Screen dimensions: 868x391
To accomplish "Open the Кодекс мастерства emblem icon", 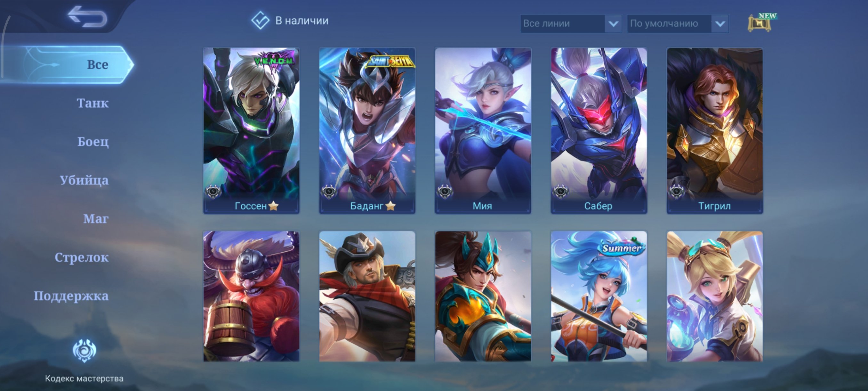I will click(x=84, y=351).
